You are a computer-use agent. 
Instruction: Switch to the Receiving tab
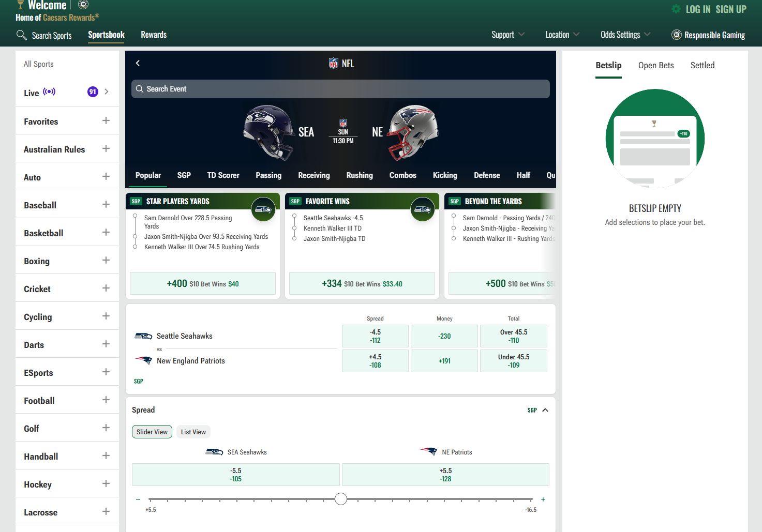[314, 175]
